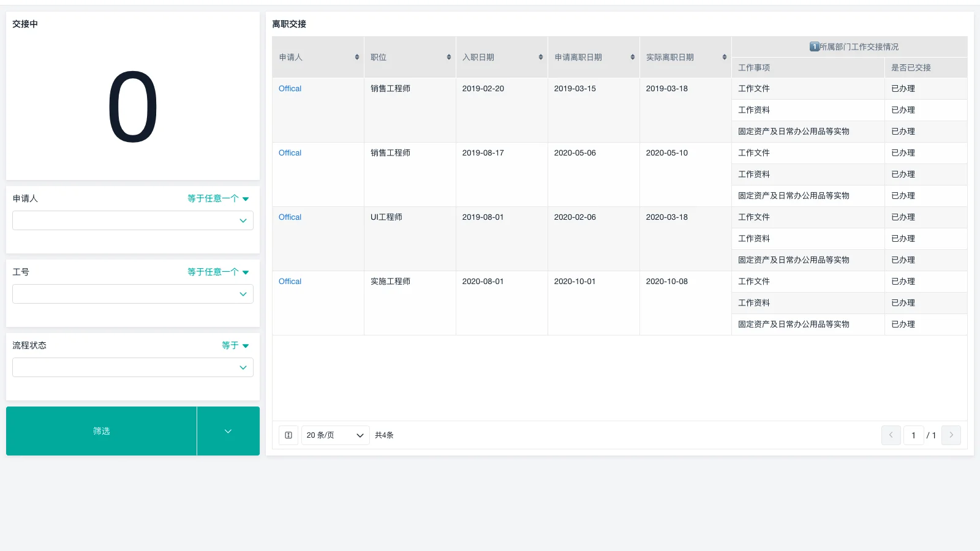Sort the table by 职位 column
Screen dimensions: 980x551
(x=448, y=56)
